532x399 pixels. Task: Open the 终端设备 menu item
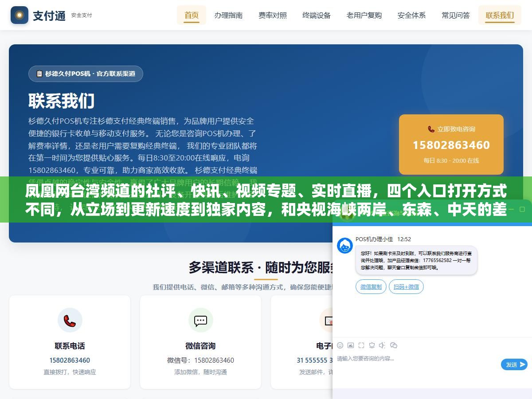317,15
